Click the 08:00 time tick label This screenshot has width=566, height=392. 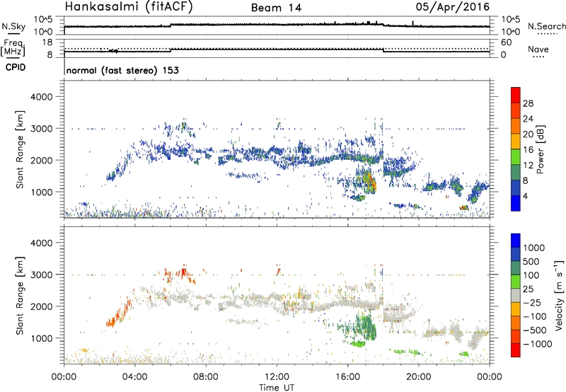pyautogui.click(x=206, y=377)
